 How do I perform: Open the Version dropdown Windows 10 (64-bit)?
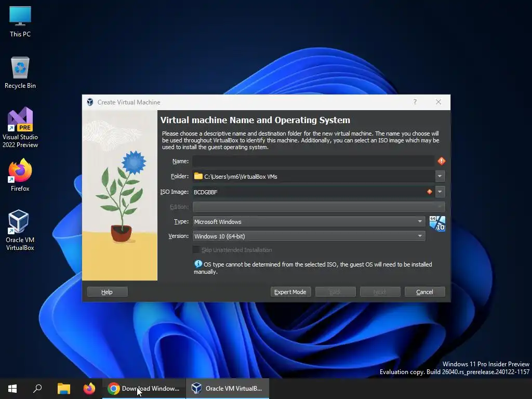click(x=309, y=236)
